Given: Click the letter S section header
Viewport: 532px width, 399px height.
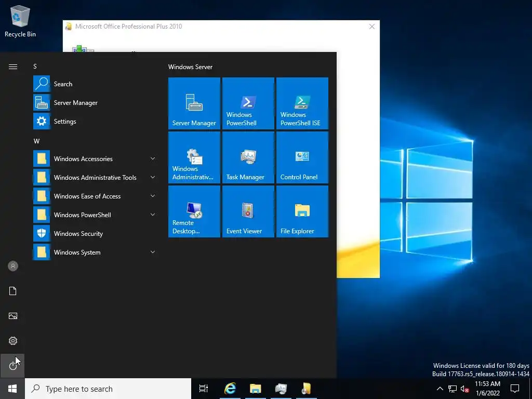Looking at the screenshot, I should coord(35,66).
